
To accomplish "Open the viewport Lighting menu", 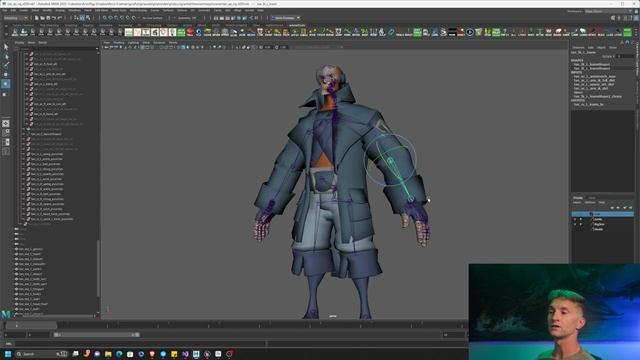I will click(x=133, y=42).
